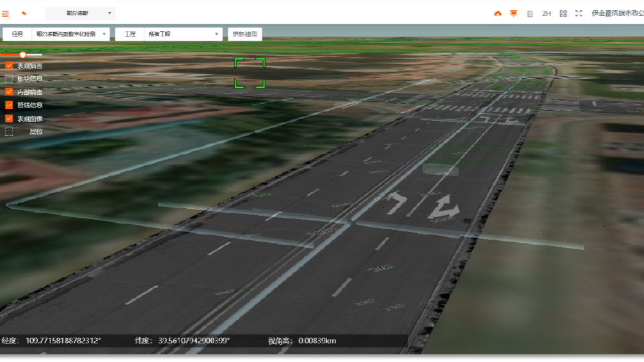Screen dimensions: 644x362
Task: Enter fullscreen using the expand icon
Action: point(579,13)
